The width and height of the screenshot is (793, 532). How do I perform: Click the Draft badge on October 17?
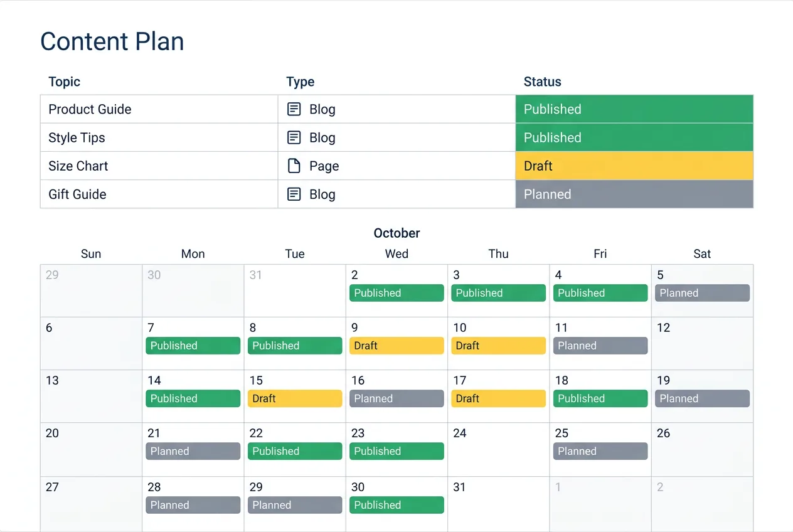coord(498,398)
